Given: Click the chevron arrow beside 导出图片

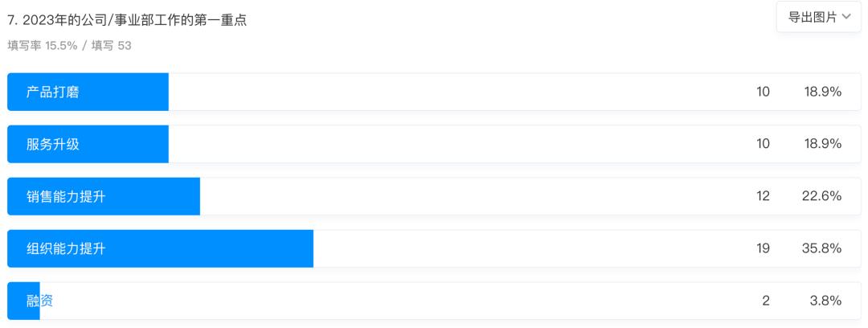Looking at the screenshot, I should (845, 17).
